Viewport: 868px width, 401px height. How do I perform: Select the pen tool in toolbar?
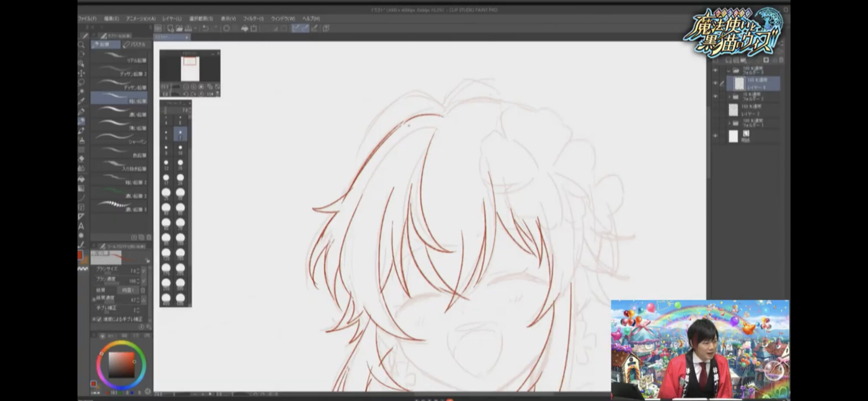(81, 111)
